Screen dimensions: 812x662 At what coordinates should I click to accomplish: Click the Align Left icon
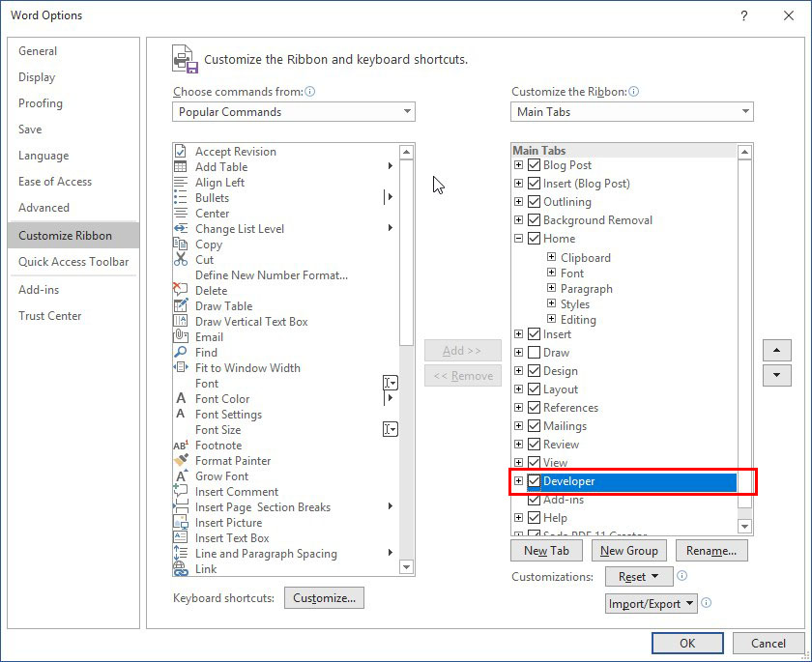coord(180,183)
